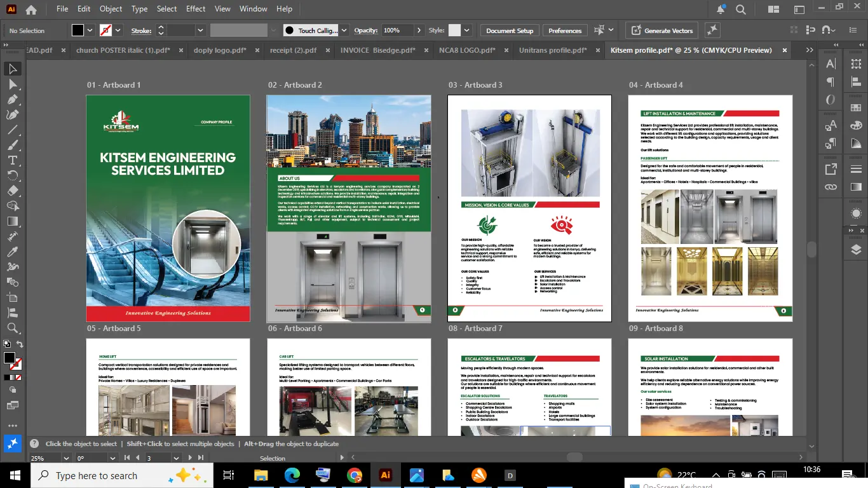Select the Eraser tool
This screenshot has width=868, height=488.
coord(12,191)
